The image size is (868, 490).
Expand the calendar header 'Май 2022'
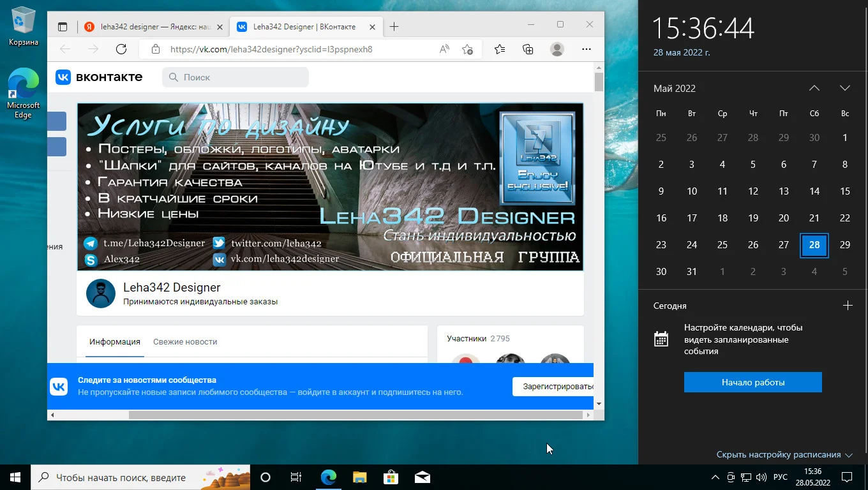(x=675, y=89)
